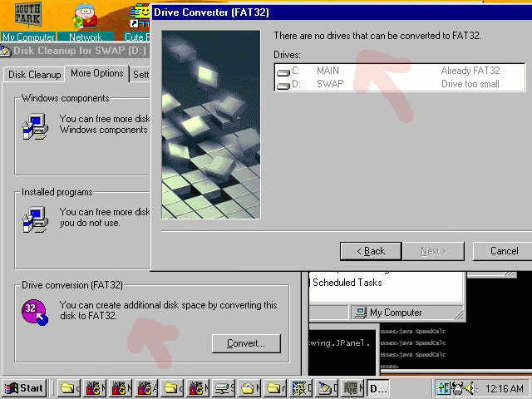Click the swing.JPanel console text
The height and width of the screenshot is (399, 532).
click(x=338, y=343)
